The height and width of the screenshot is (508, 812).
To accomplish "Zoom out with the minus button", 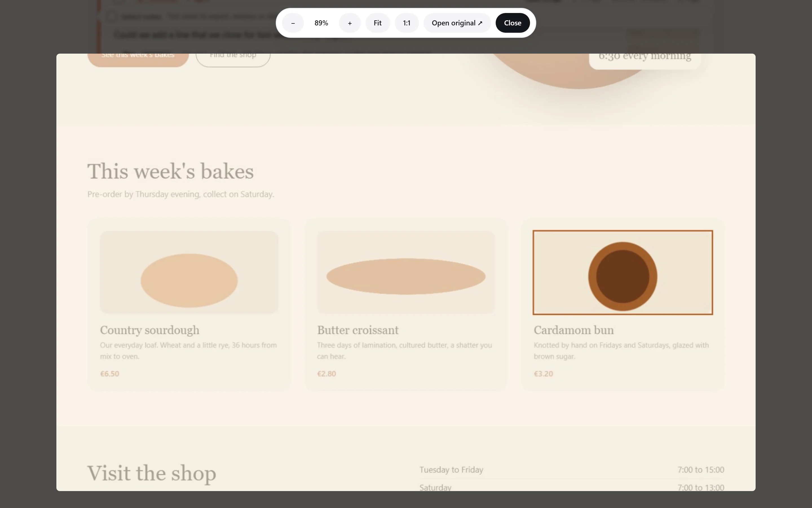I will (x=293, y=23).
